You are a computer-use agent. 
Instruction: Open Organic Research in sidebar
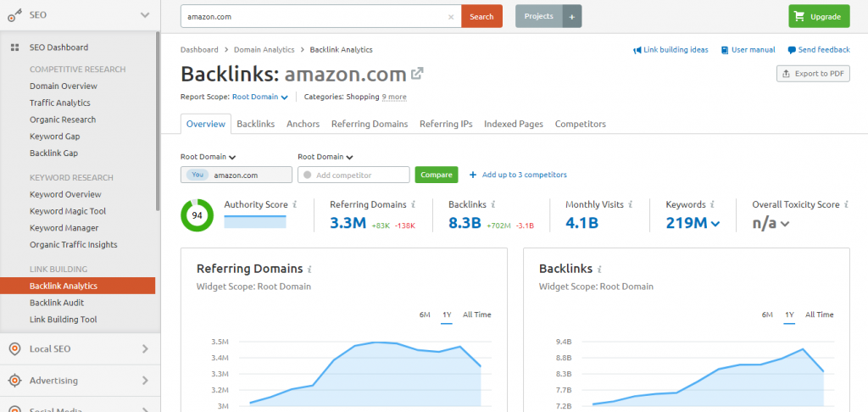(63, 120)
